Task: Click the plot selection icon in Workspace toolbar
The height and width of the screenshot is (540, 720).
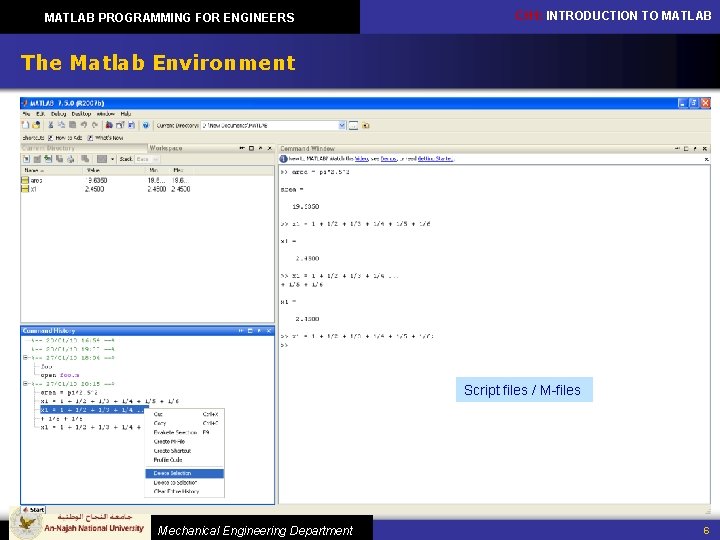Action: 102,159
